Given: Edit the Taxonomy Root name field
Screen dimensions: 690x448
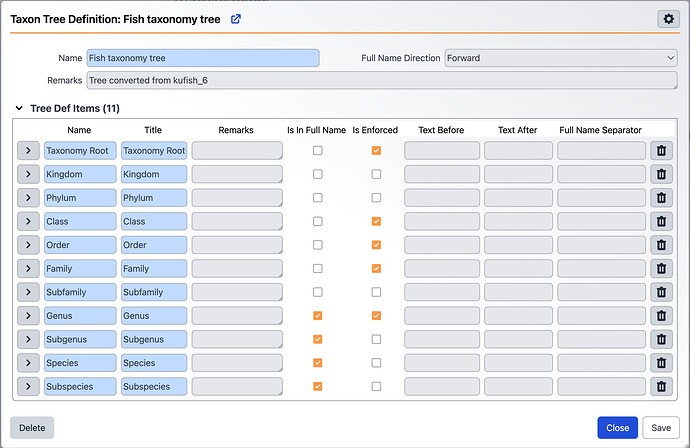Looking at the screenshot, I should coord(80,151).
